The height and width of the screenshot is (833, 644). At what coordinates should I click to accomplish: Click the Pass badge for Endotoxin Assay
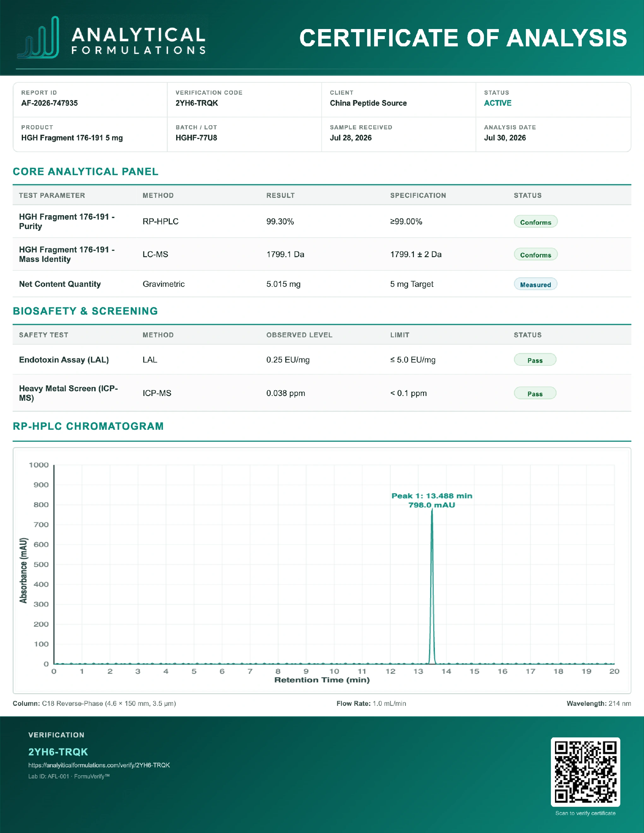(x=535, y=360)
